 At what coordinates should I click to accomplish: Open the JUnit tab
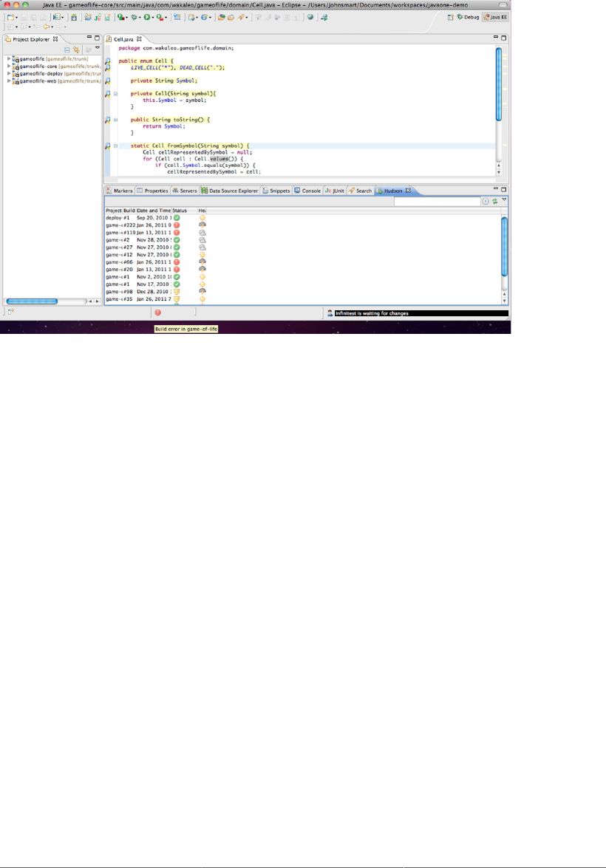(x=335, y=191)
